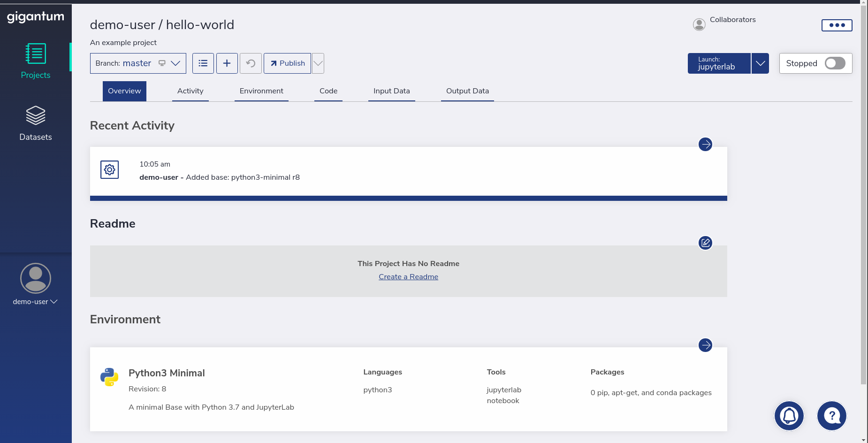868x443 pixels.
Task: Switch to the Code tab
Action: pos(328,91)
